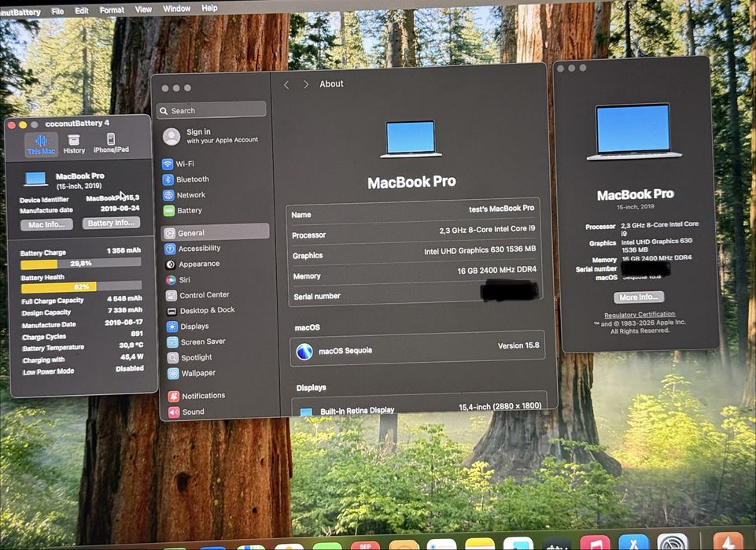
Task: Go back using the left chevron in About
Action: coord(286,85)
